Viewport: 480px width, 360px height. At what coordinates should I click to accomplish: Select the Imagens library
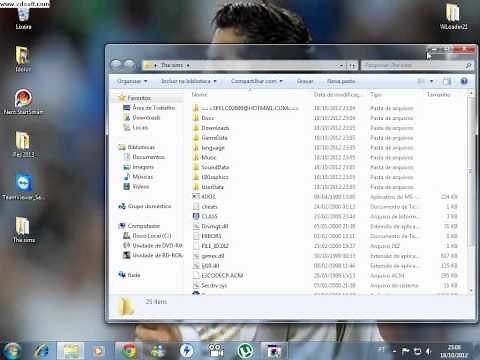(139, 167)
